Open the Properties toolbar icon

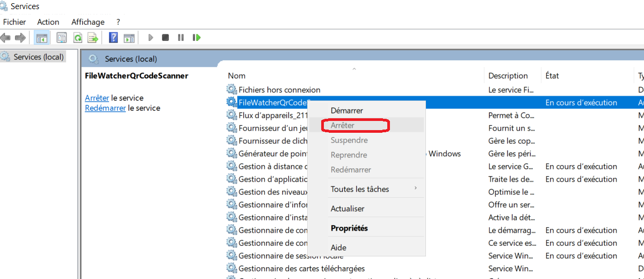click(62, 38)
